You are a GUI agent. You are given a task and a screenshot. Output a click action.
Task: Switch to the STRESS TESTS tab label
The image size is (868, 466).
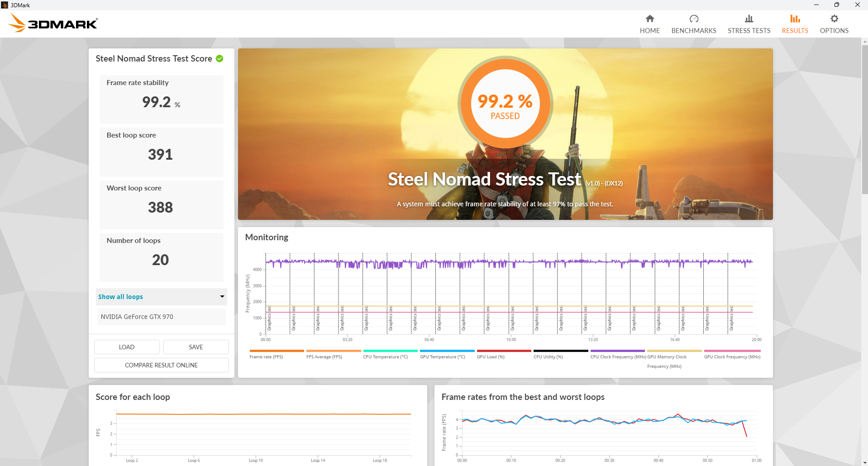[749, 31]
